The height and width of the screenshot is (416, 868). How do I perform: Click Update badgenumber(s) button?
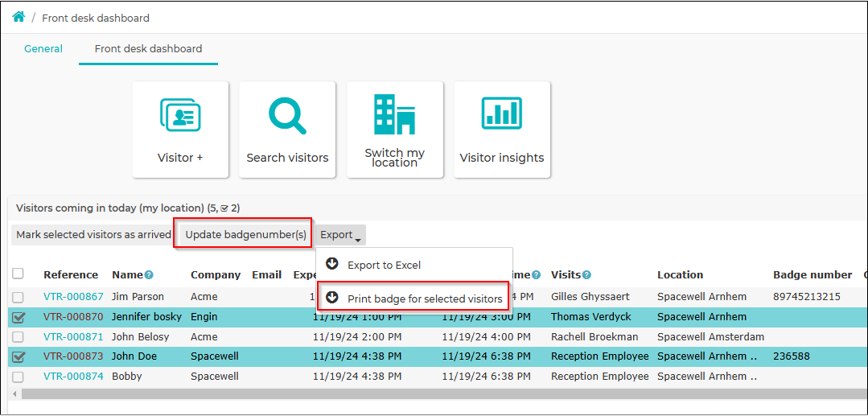click(x=245, y=235)
